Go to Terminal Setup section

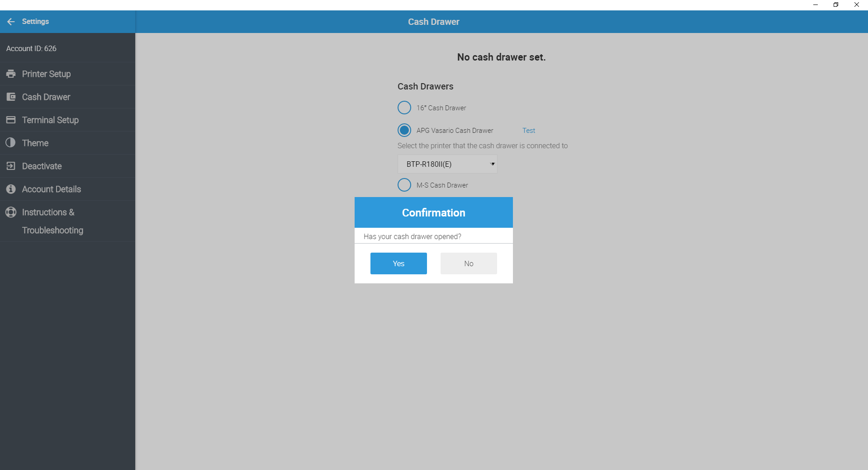click(x=67, y=120)
